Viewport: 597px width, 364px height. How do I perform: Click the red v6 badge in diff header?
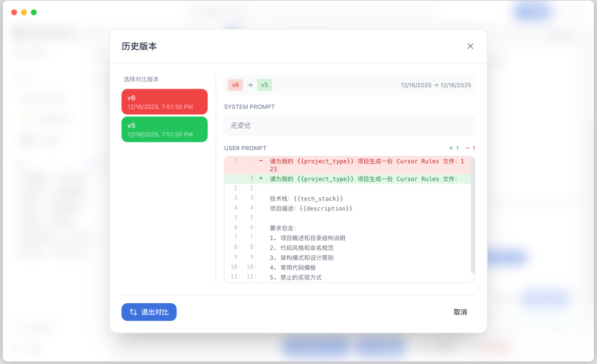235,85
